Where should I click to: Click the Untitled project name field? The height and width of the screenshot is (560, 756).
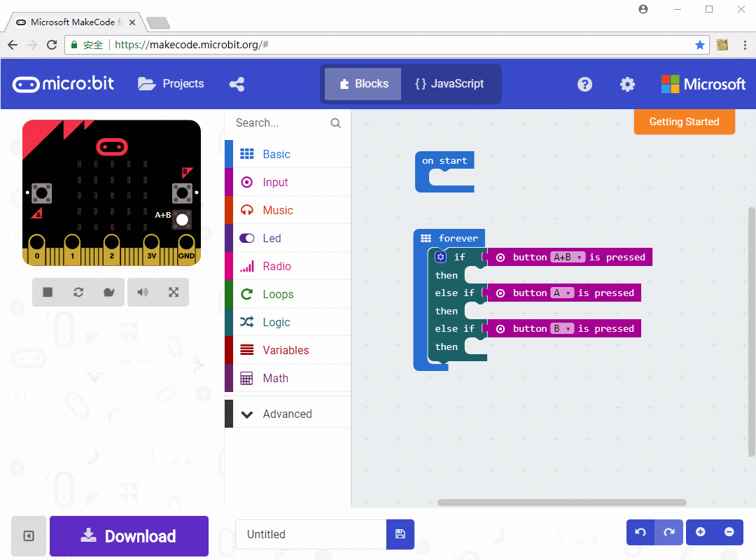point(310,534)
